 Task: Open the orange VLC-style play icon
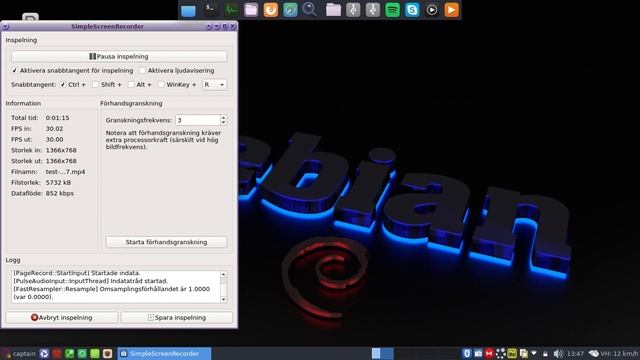[x=451, y=9]
